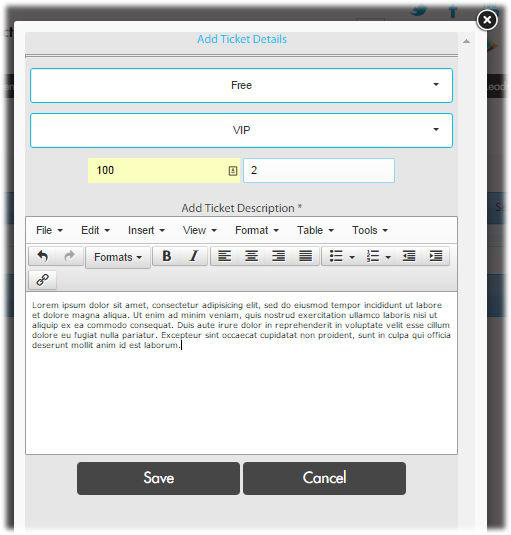511x535 pixels.
Task: Click the Save button
Action: click(158, 478)
